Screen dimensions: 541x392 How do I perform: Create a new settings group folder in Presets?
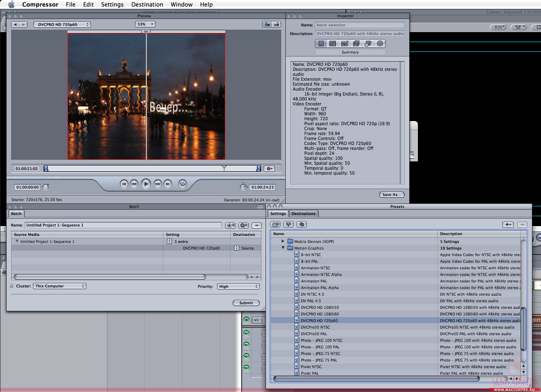[275, 224]
